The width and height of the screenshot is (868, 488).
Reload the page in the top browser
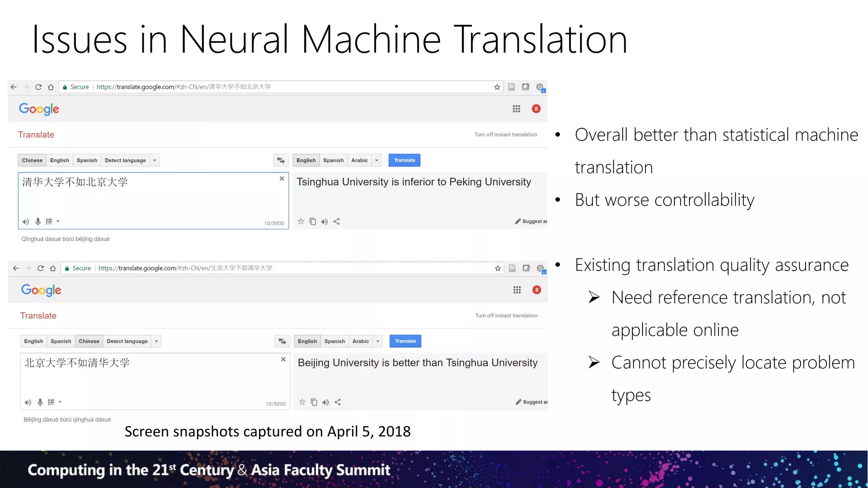(x=38, y=87)
